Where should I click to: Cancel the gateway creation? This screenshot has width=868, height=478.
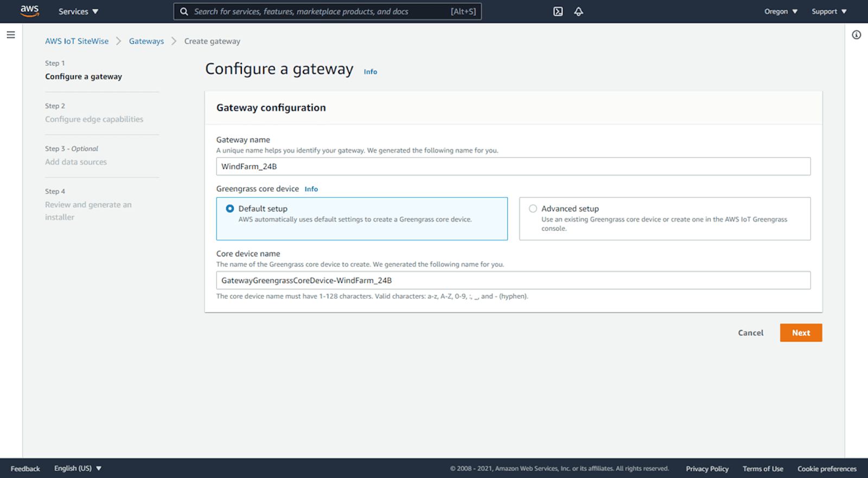tap(750, 333)
